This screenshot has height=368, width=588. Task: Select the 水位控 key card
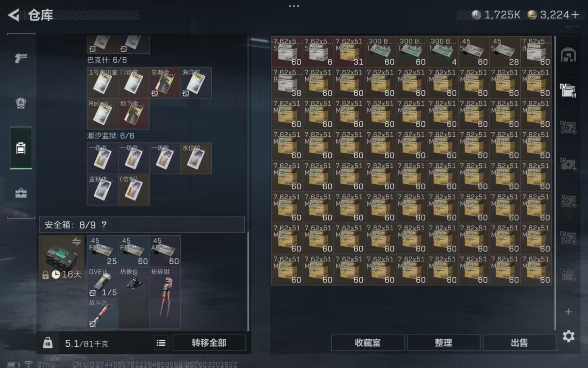coord(196,159)
